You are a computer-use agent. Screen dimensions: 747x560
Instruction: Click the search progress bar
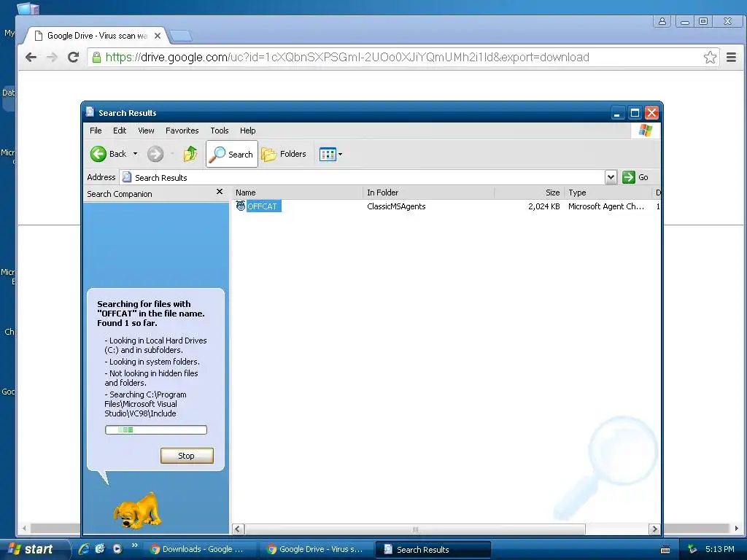tap(156, 430)
